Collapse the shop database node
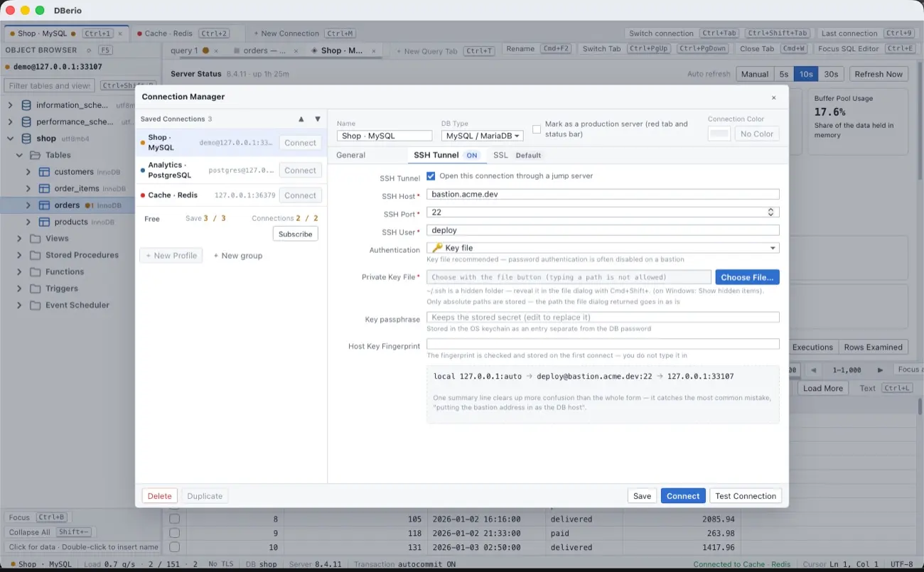The image size is (924, 572). click(10, 139)
